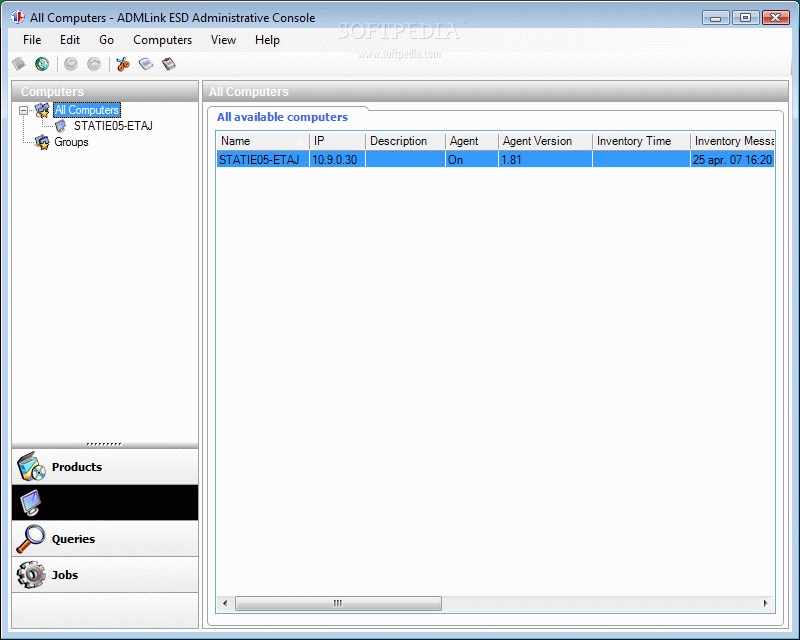Click the Cut scissors toolbar icon
This screenshot has width=800, height=640.
[x=122, y=64]
